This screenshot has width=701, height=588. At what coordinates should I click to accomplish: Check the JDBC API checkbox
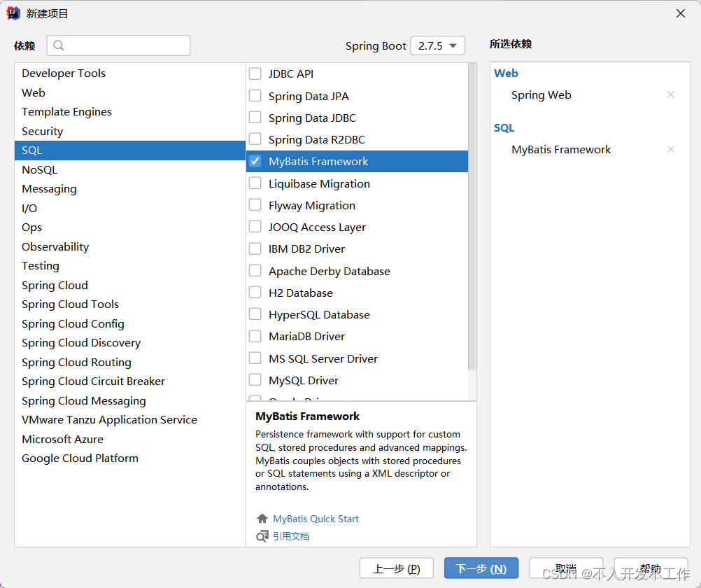pyautogui.click(x=255, y=73)
